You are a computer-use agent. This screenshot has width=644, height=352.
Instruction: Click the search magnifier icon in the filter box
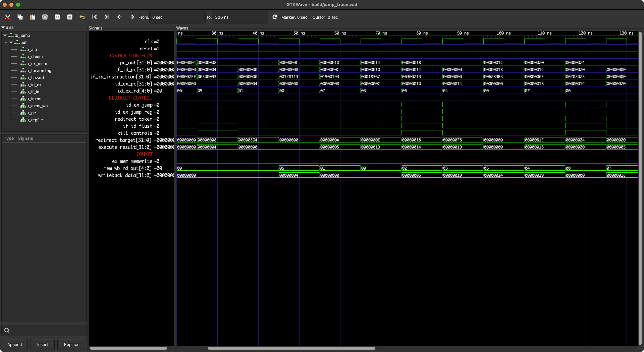pyautogui.click(x=7, y=331)
